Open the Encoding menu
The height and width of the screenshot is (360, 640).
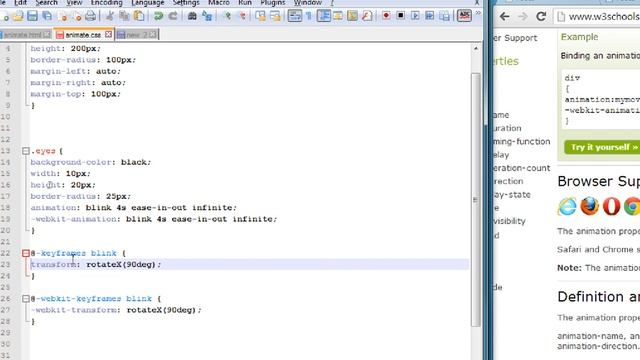107,3
